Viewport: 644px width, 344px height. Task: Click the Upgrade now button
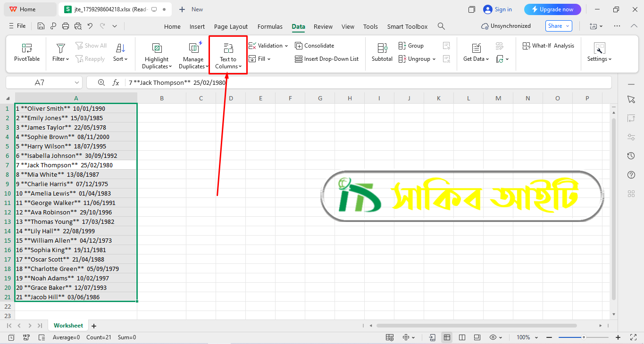[x=552, y=9]
